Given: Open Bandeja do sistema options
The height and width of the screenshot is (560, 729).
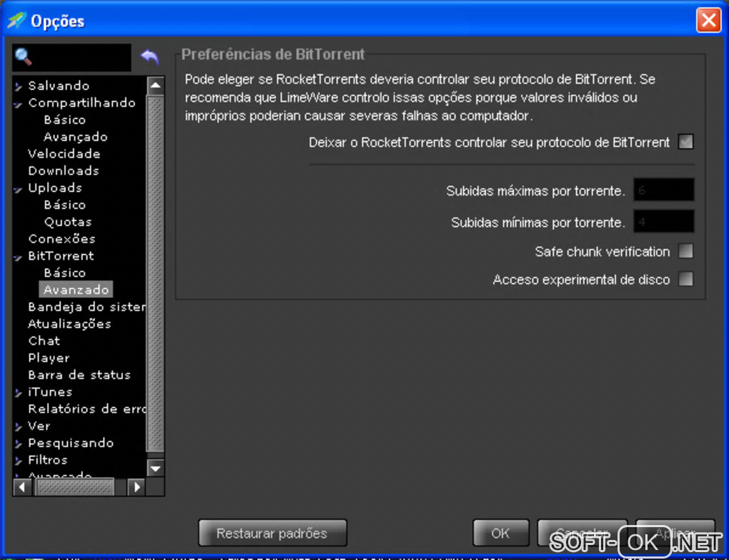Looking at the screenshot, I should coord(86,306).
